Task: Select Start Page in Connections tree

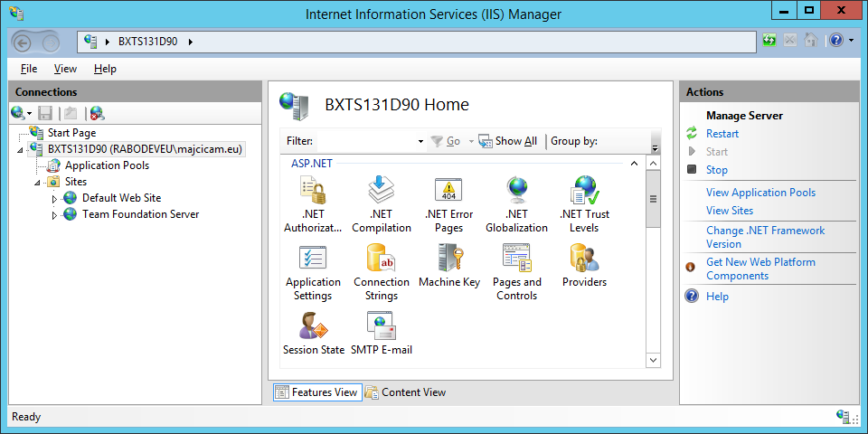Action: [x=71, y=133]
